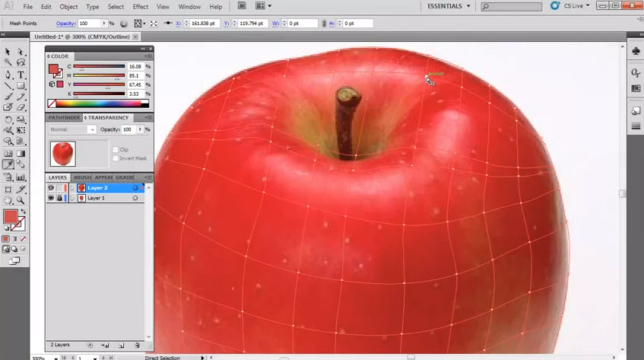Select the Selection tool (black arrow)

pyautogui.click(x=8, y=52)
